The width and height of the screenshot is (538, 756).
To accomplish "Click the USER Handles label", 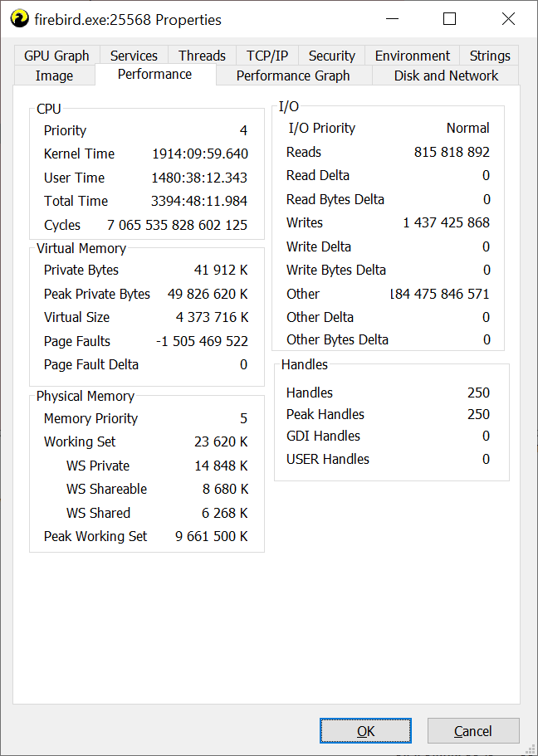I will click(328, 459).
